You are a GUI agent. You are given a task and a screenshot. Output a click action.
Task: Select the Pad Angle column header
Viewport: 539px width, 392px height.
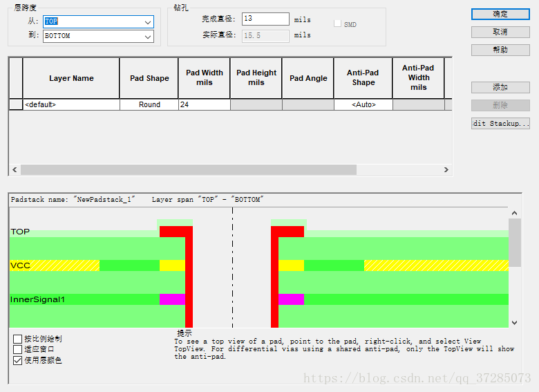pyautogui.click(x=308, y=78)
